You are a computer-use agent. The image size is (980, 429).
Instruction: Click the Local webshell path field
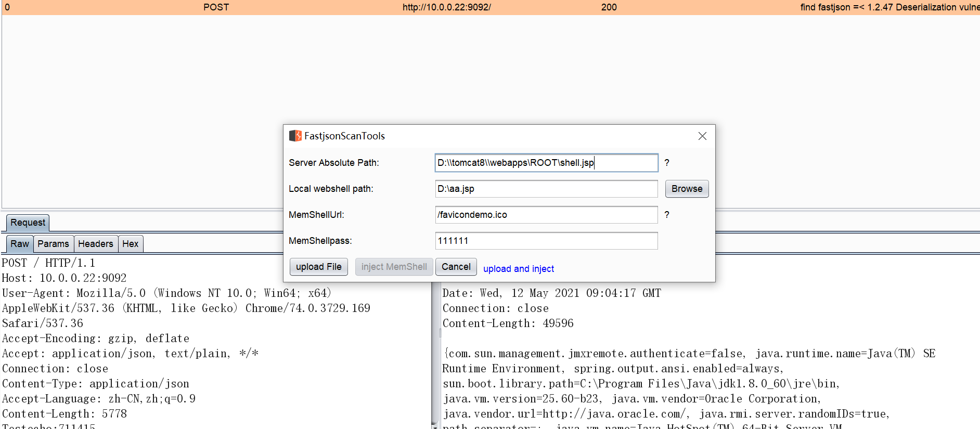[546, 189]
